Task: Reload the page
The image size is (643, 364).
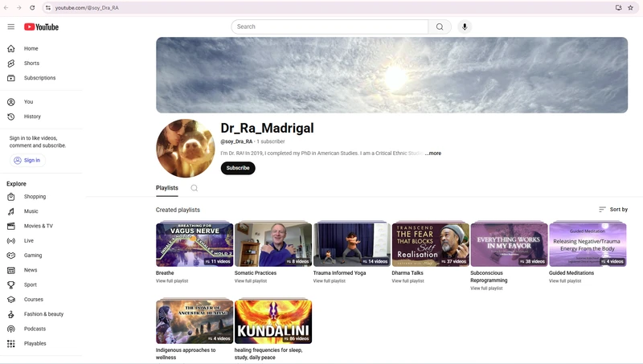Action: 32,8
